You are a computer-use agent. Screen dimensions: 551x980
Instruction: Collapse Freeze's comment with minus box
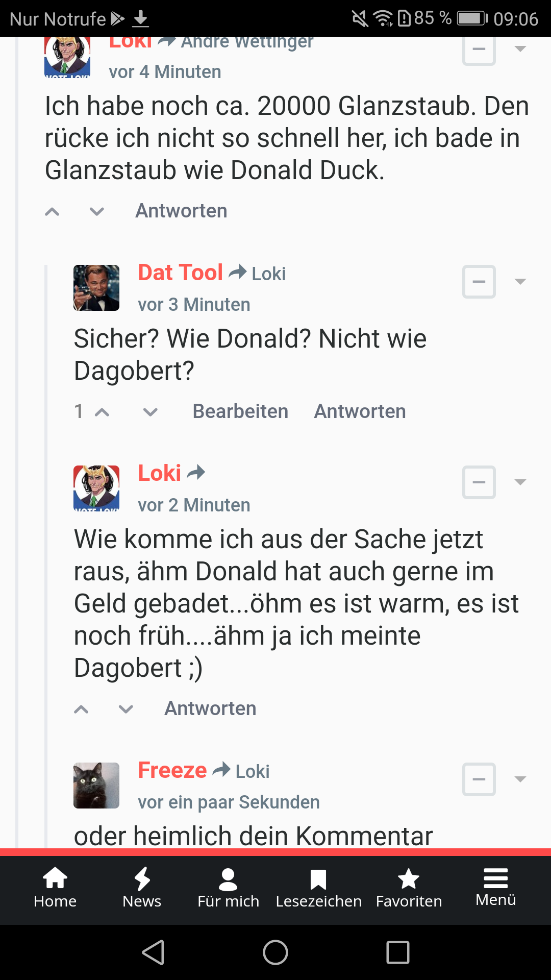[x=479, y=779]
